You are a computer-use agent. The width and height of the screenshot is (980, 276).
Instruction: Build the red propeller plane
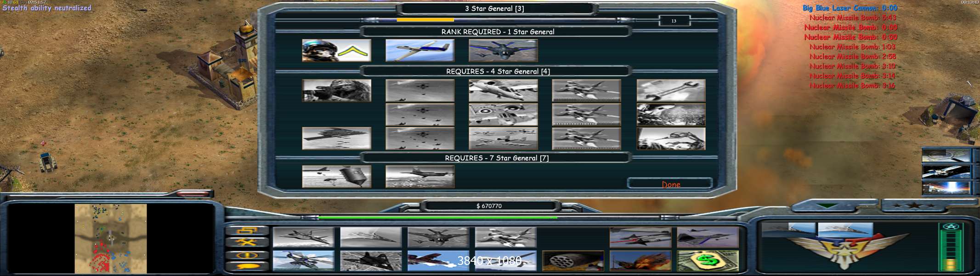pyautogui.click(x=438, y=261)
